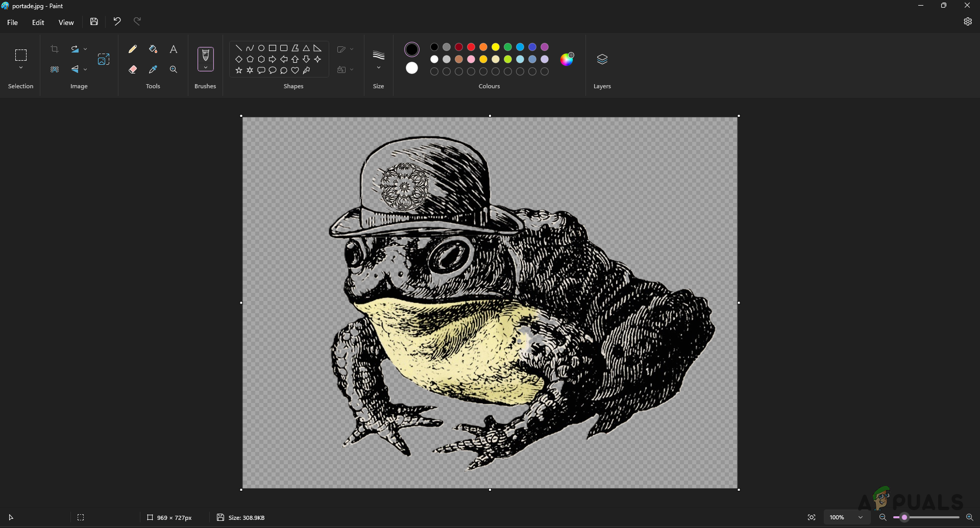The width and height of the screenshot is (980, 528).
Task: Open the shape Fill dropdown
Action: tap(346, 69)
